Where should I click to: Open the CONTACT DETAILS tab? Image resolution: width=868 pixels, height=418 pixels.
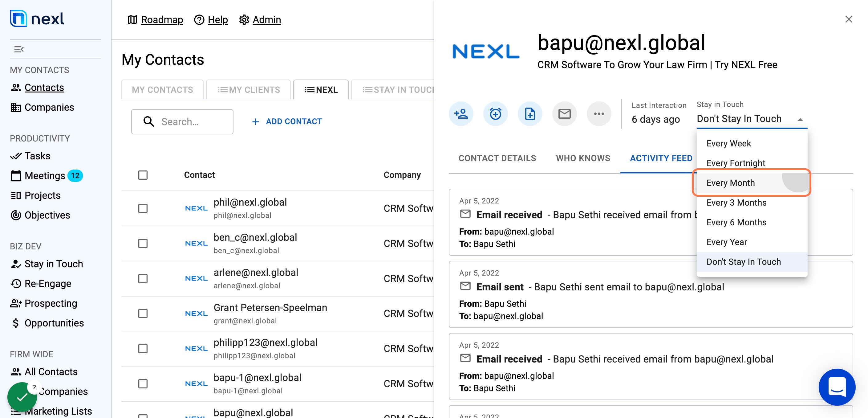tap(497, 158)
